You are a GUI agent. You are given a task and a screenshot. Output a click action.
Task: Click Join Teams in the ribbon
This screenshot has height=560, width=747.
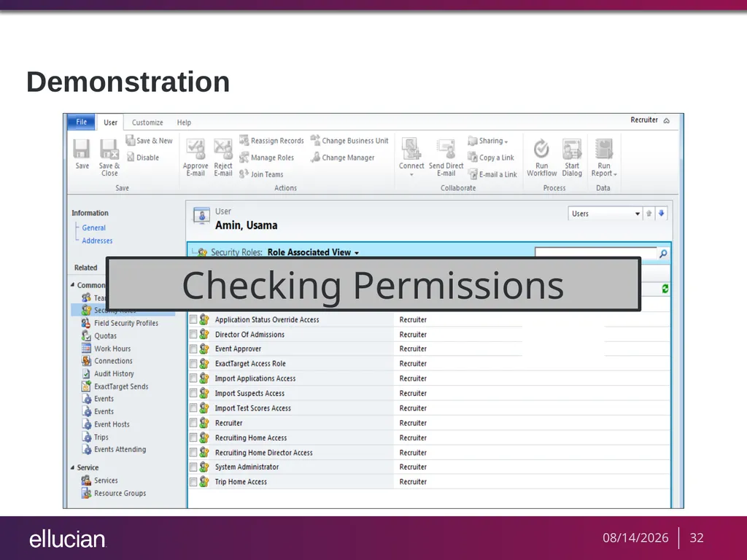click(261, 174)
